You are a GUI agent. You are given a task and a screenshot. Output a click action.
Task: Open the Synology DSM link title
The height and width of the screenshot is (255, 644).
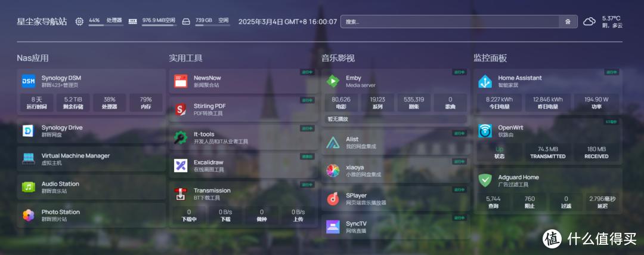coord(61,78)
